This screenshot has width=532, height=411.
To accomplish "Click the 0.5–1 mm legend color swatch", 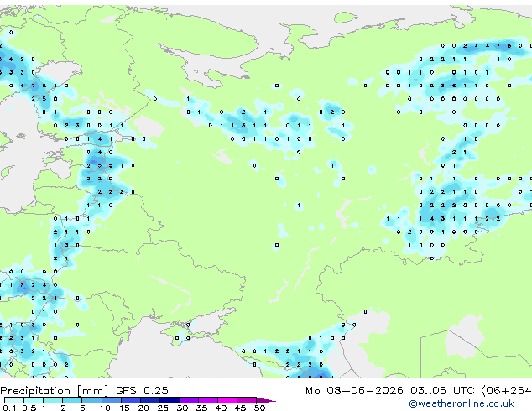I will tap(34, 400).
